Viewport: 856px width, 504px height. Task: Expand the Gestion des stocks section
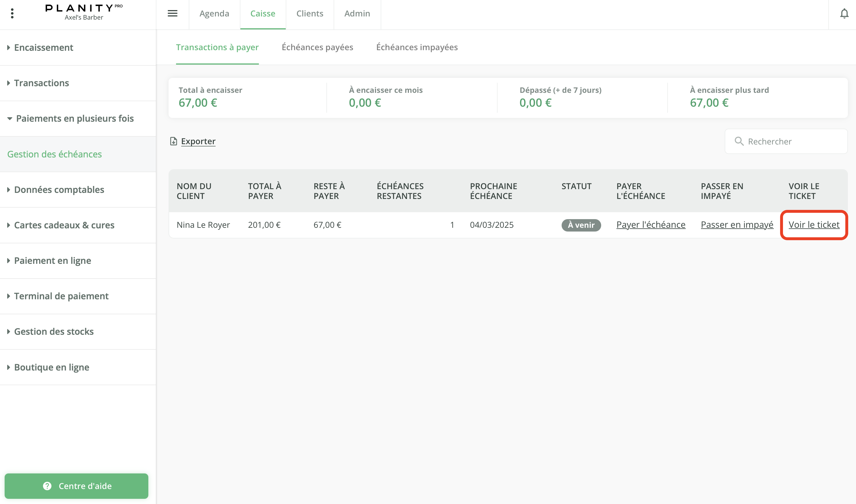[x=54, y=332]
